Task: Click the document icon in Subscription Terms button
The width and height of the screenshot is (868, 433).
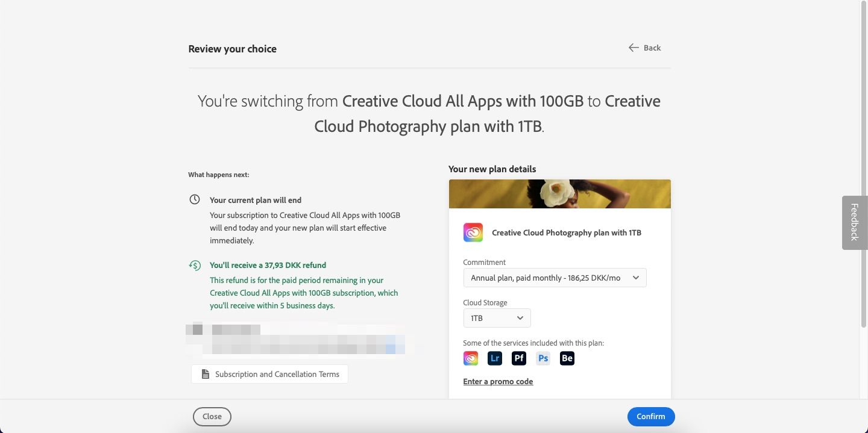Action: [206, 374]
